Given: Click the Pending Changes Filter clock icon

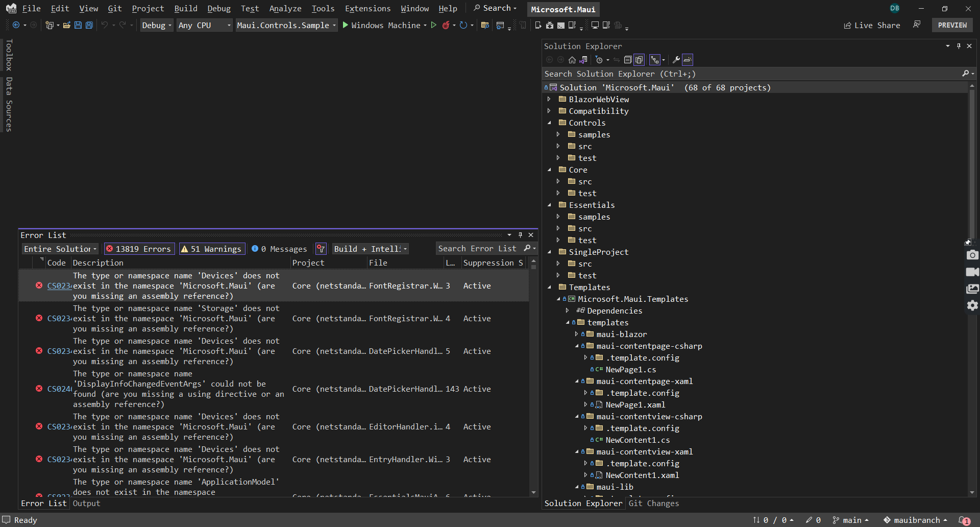Looking at the screenshot, I should 599,60.
